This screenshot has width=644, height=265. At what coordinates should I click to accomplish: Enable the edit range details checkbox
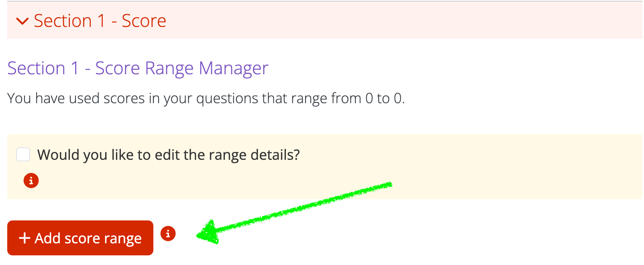[23, 155]
